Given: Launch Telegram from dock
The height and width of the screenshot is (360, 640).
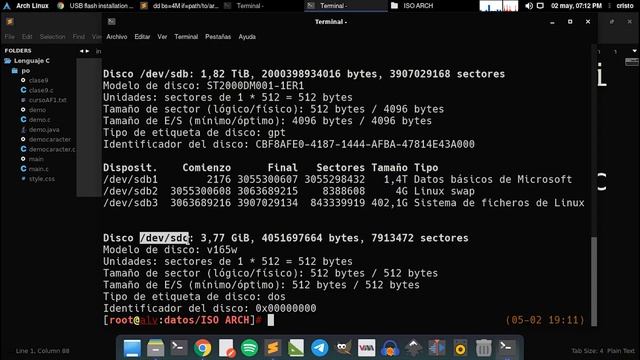Looking at the screenshot, I should [320, 348].
